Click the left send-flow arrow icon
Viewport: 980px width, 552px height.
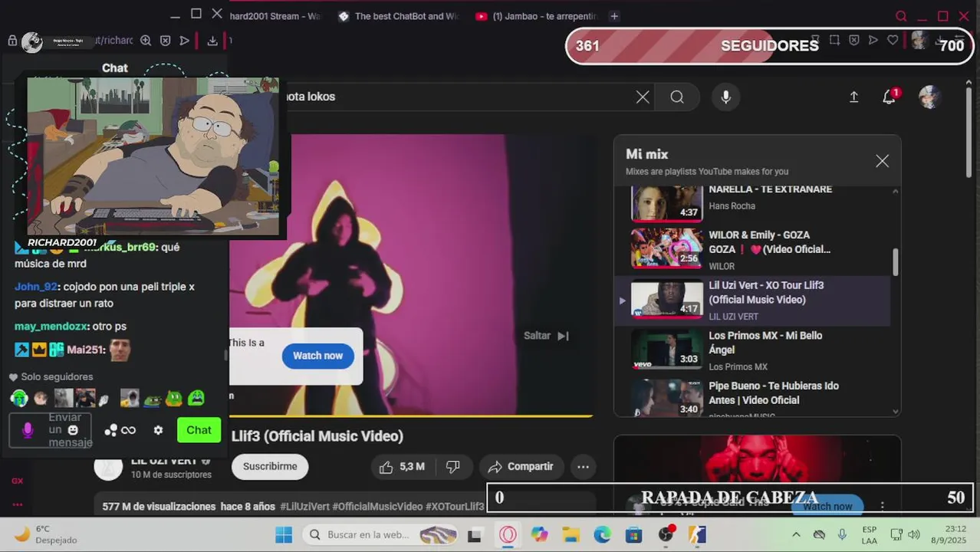184,41
